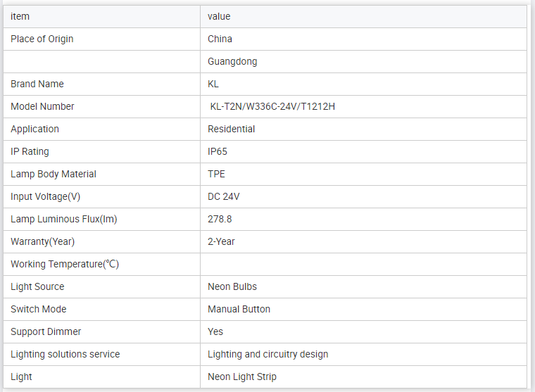Screen dimensions: 535x392
Task: Select the 'DC 24V' voltage value
Action: (224, 196)
